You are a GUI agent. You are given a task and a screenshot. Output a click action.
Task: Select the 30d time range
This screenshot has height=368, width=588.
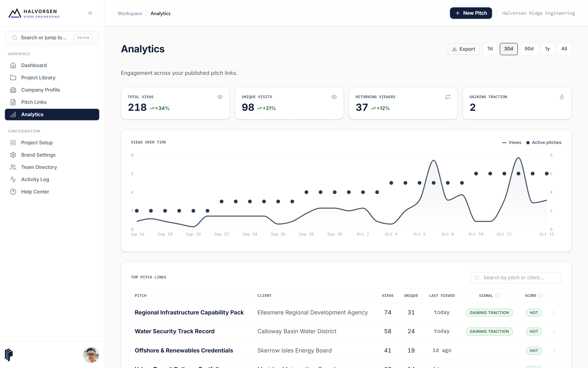pyautogui.click(x=509, y=49)
